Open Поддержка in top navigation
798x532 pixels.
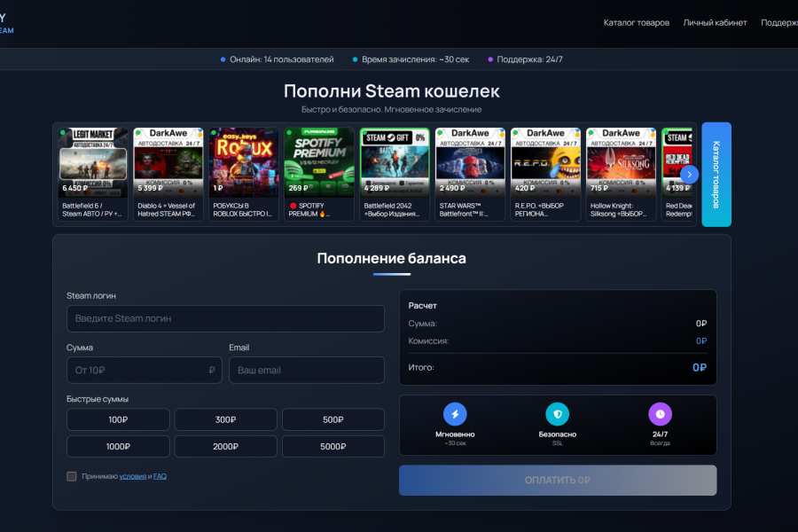[779, 22]
